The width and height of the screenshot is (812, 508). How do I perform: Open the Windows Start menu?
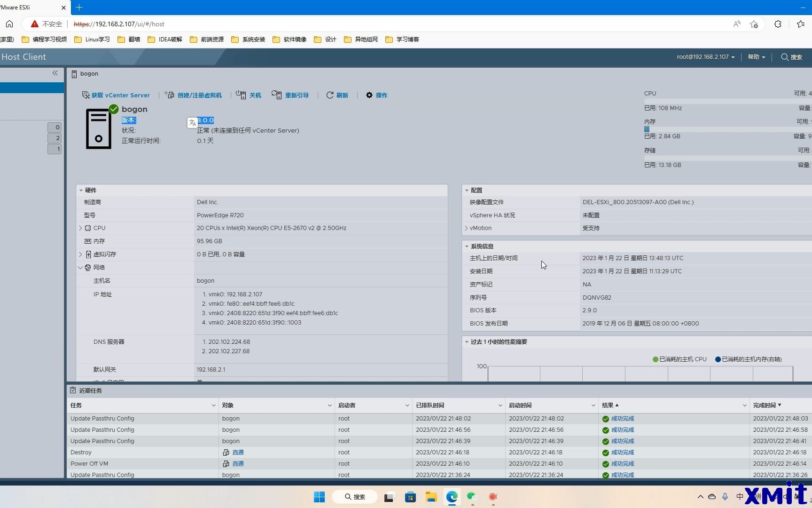point(320,497)
